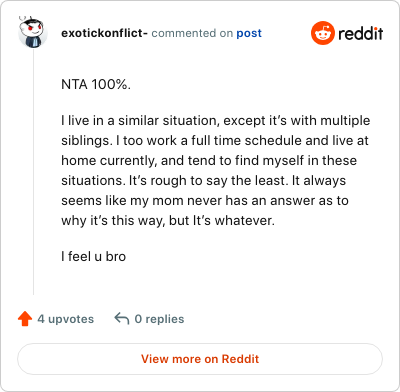This screenshot has height=392, width=400.
Task: Click the line starting "siblings. I too work"
Action: pyautogui.click(x=215, y=141)
